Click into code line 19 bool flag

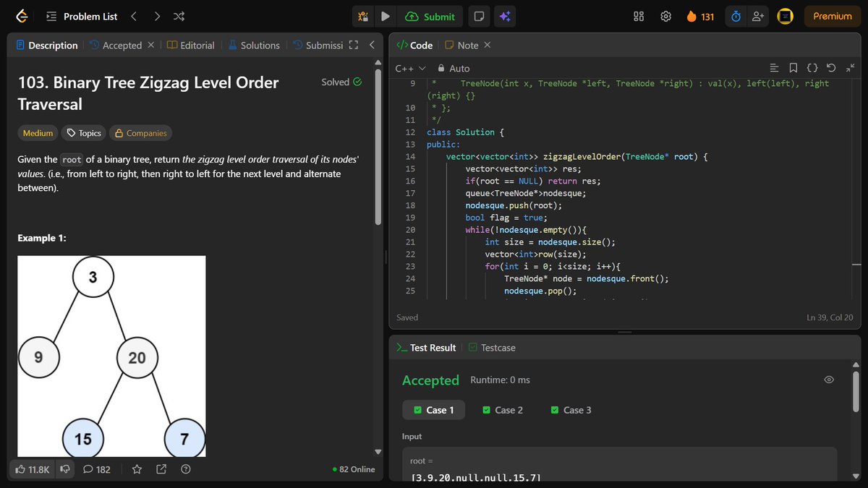[x=506, y=218]
